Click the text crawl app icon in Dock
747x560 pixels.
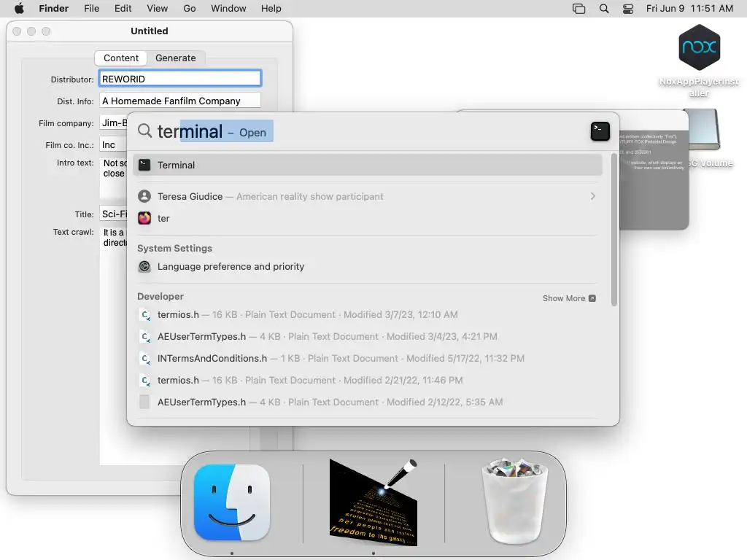(x=373, y=502)
